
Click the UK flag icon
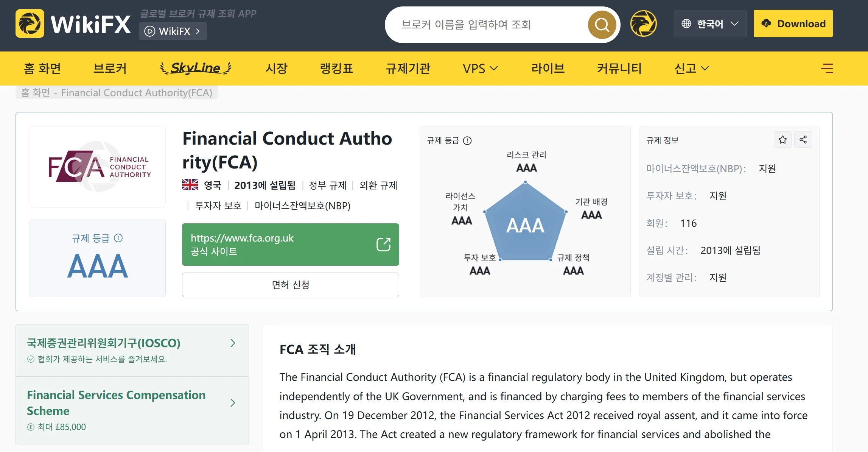(190, 185)
